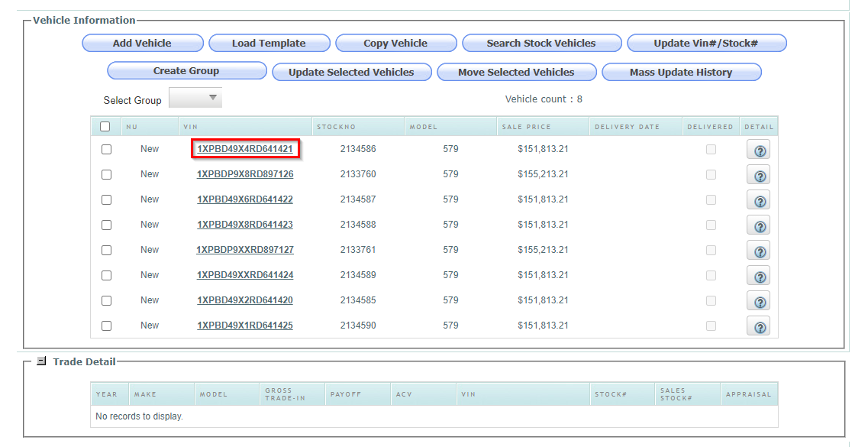868x447 pixels.
Task: Open Search Stock Vehicles
Action: [x=541, y=44]
